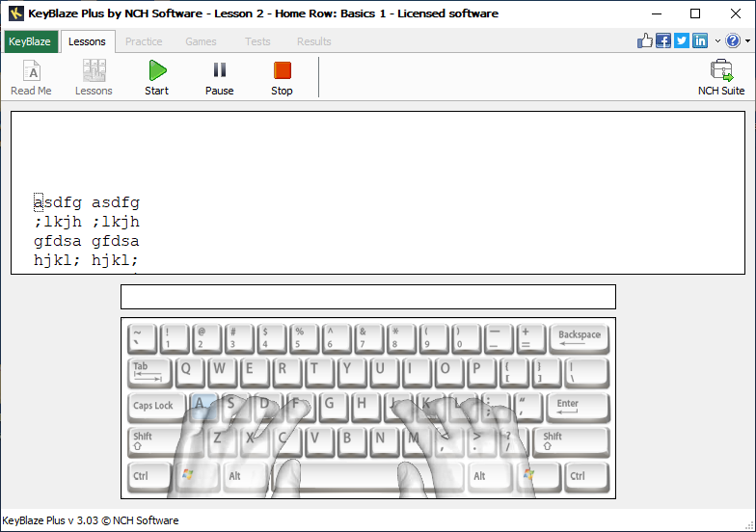Share on LinkedIn icon

point(700,40)
